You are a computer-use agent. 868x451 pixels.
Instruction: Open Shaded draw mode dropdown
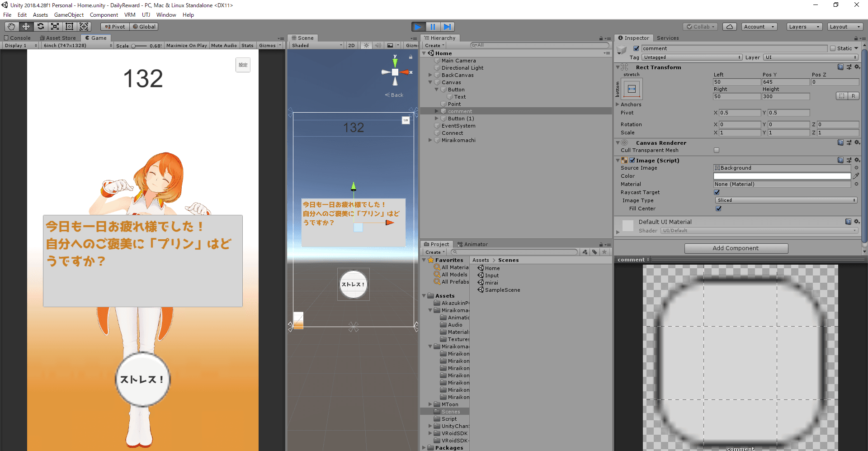(317, 45)
